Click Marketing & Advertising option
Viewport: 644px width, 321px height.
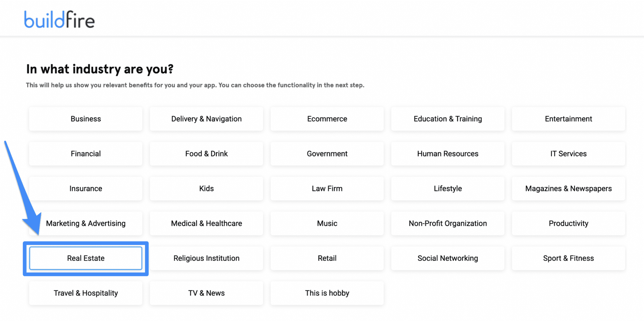86,224
